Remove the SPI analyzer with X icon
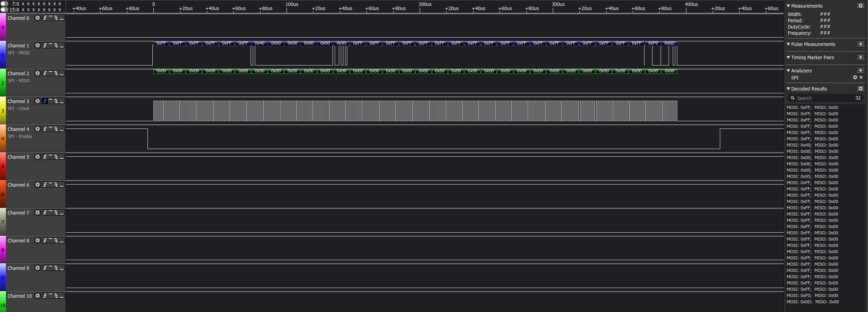 pos(861,78)
